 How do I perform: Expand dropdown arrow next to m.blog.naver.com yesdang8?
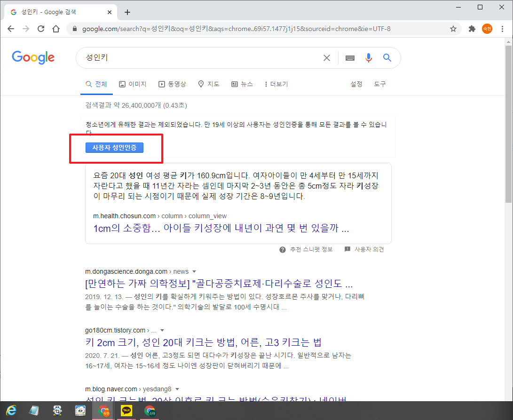point(177,389)
